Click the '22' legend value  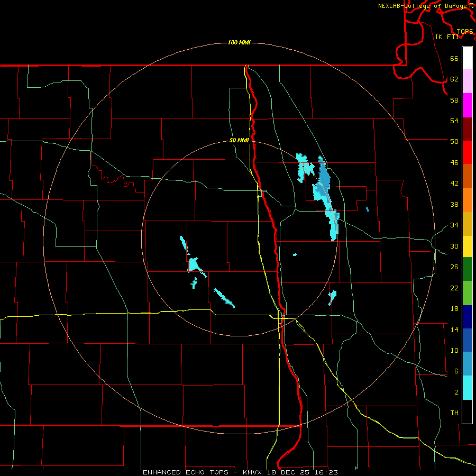tap(454, 288)
